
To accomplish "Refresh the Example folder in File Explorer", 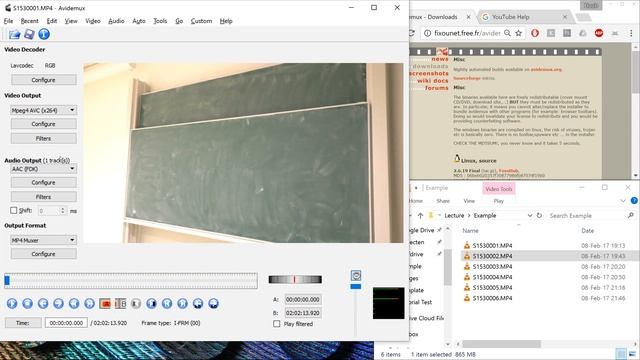I will tap(539, 215).
